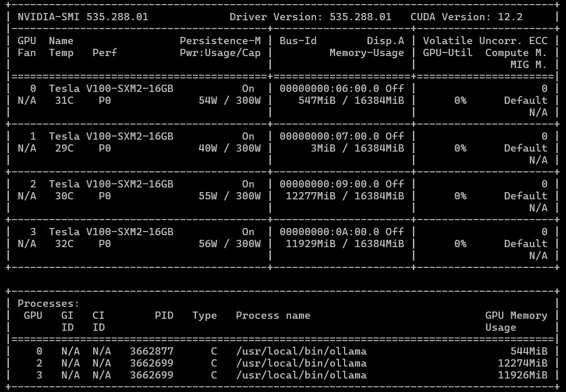The image size is (566, 392).
Task: Click the GPU-Util column header
Action: click(x=447, y=52)
